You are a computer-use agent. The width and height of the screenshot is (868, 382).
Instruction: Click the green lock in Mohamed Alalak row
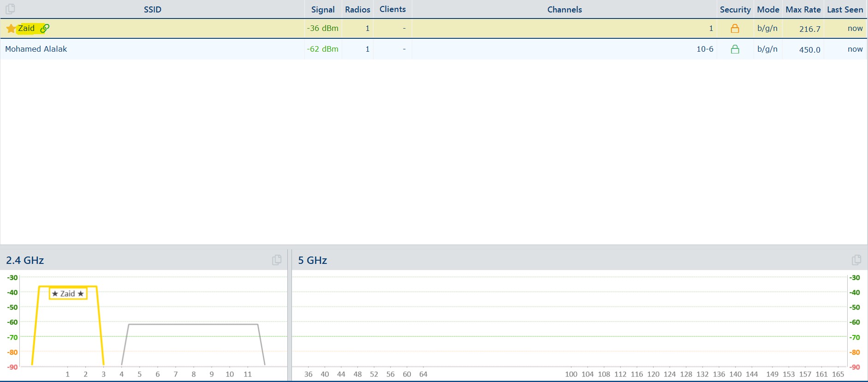[x=735, y=49]
